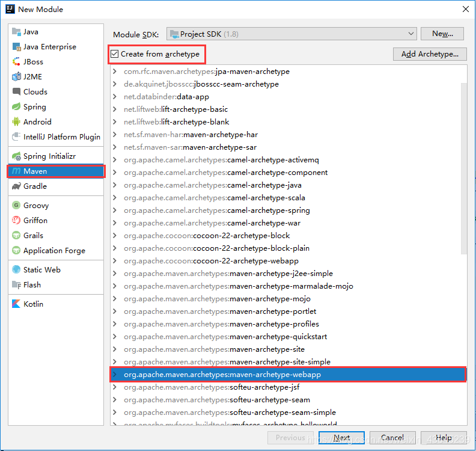Viewport: 476px width, 451px height.
Task: Select Static Web module type
Action: (56, 269)
